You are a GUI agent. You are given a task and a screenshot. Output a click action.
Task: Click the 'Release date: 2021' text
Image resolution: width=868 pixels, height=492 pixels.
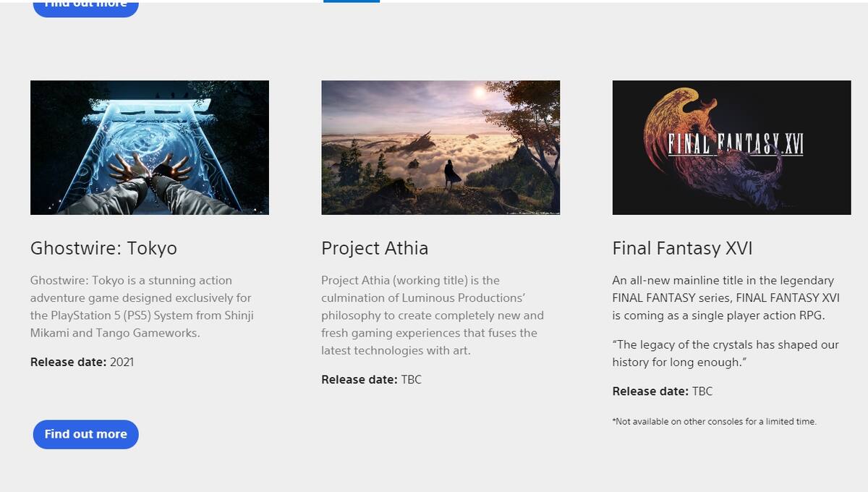point(82,362)
